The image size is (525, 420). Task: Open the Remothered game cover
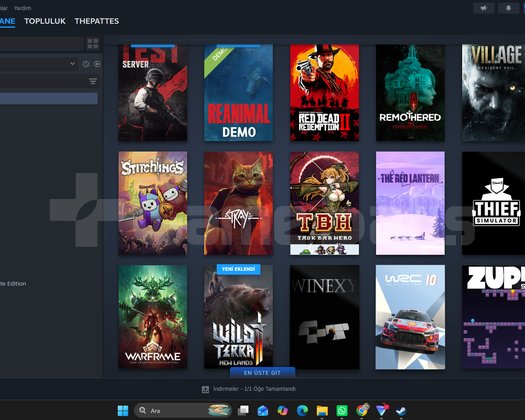point(410,93)
